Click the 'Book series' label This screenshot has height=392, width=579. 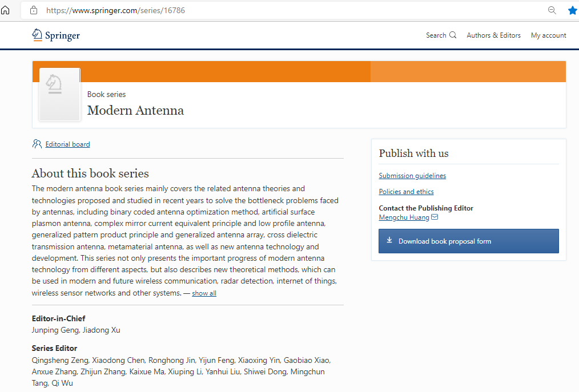106,95
